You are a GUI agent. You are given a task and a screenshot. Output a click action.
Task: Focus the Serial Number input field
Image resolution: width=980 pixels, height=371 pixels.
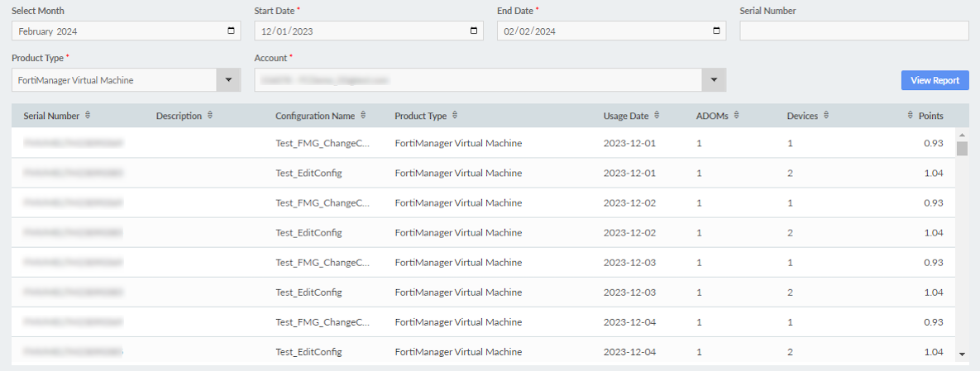[x=853, y=31]
